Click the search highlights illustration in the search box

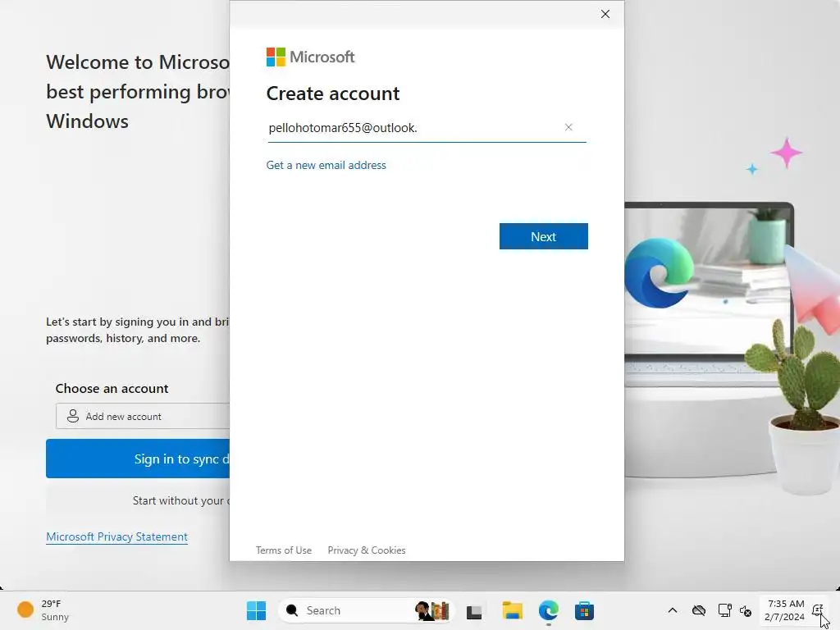click(431, 610)
